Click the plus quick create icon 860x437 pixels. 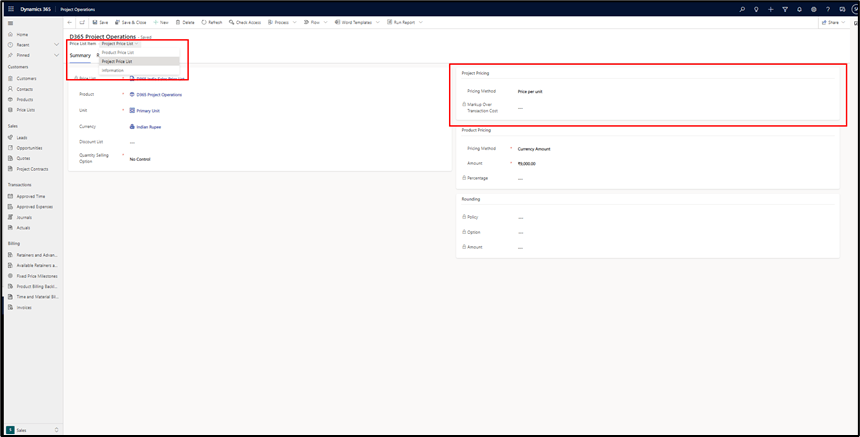pos(770,9)
